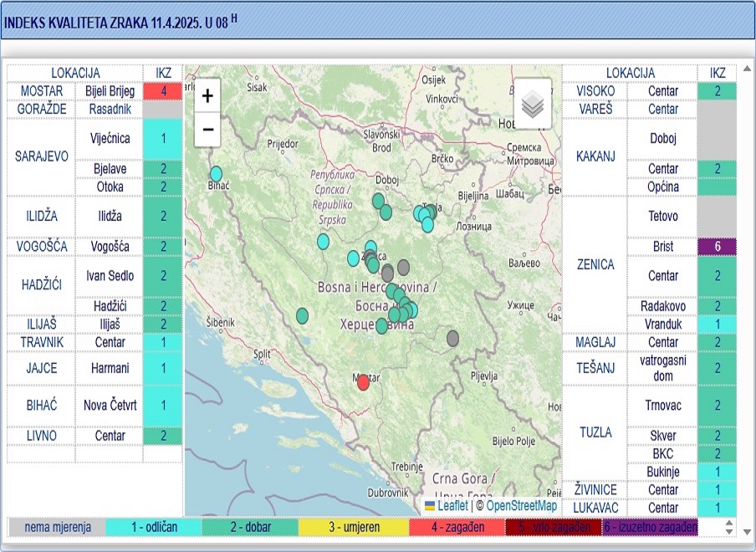Image resolution: width=756 pixels, height=552 pixels.
Task: Click the Vranduk station cell
Action: pyautogui.click(x=662, y=324)
